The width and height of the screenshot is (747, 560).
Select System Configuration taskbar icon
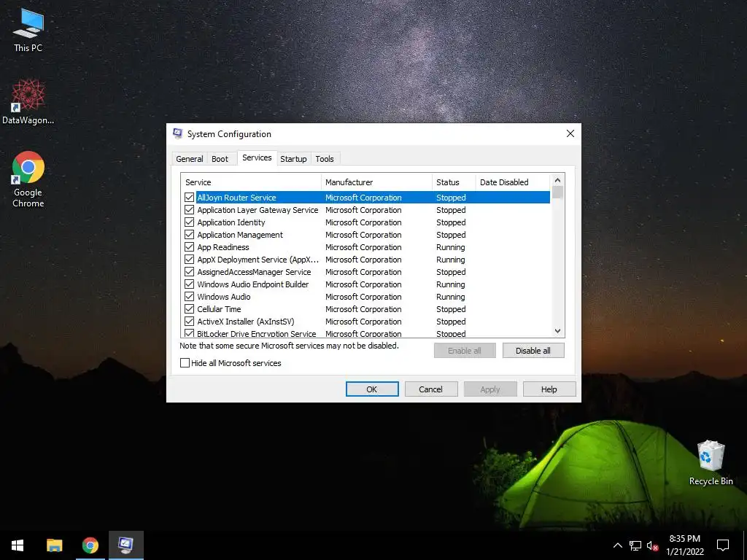click(125, 545)
